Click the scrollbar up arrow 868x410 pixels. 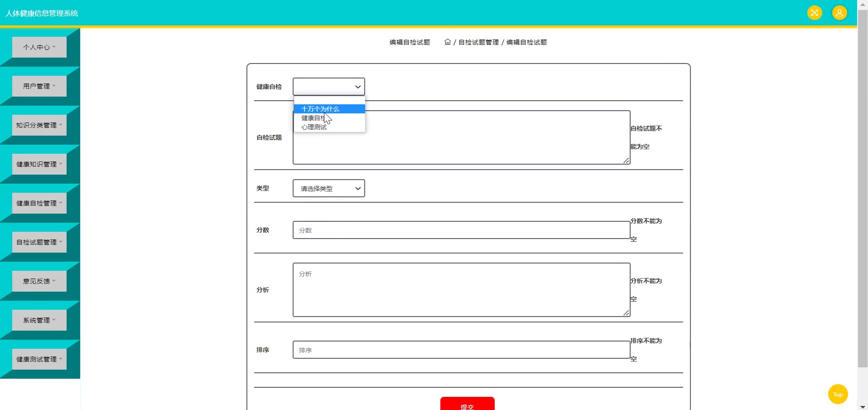(x=863, y=4)
